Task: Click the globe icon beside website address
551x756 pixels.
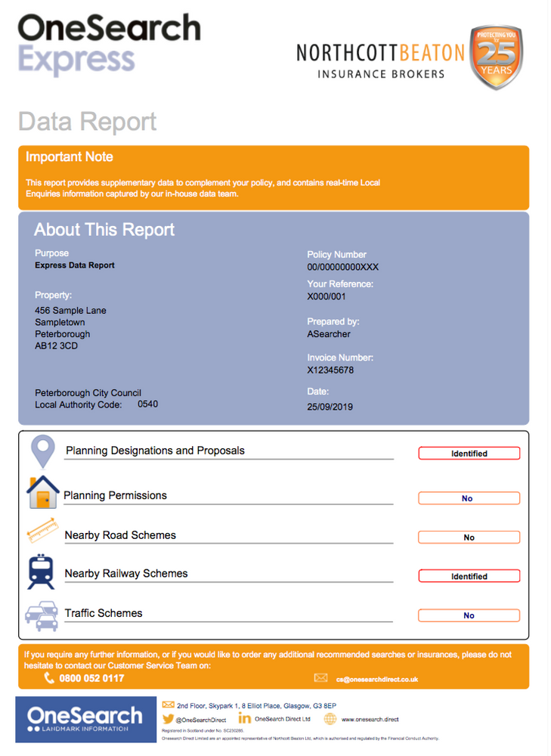Action: [x=330, y=719]
